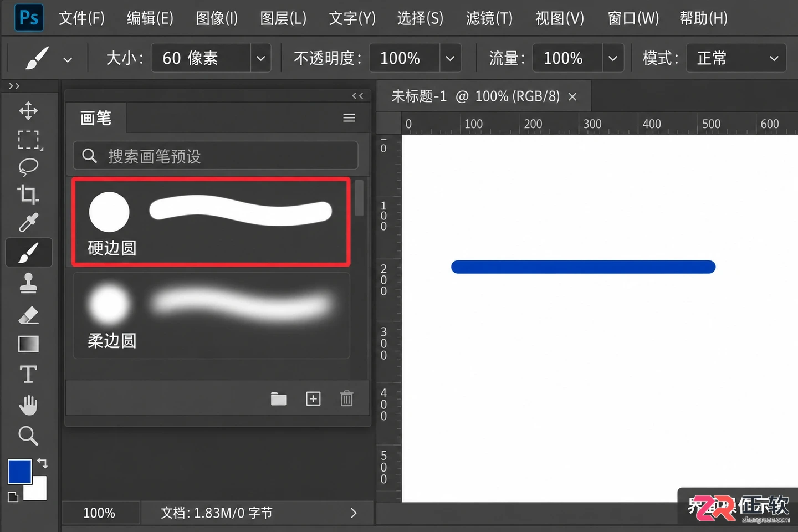Screen dimensions: 798x532
Task: Select the Zoom tool
Action: click(28, 436)
